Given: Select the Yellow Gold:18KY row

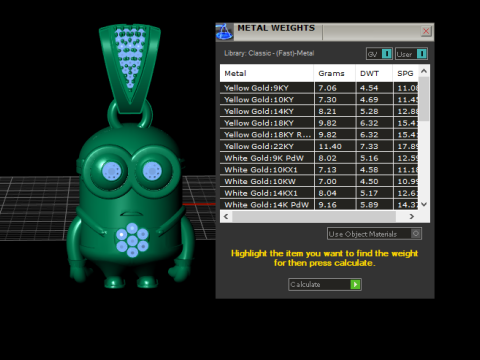Looking at the screenshot, I should 319,123.
